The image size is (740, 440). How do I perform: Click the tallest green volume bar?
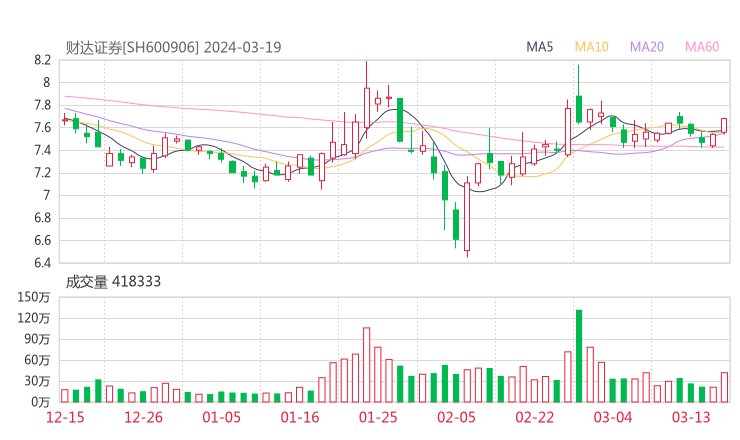[579, 356]
